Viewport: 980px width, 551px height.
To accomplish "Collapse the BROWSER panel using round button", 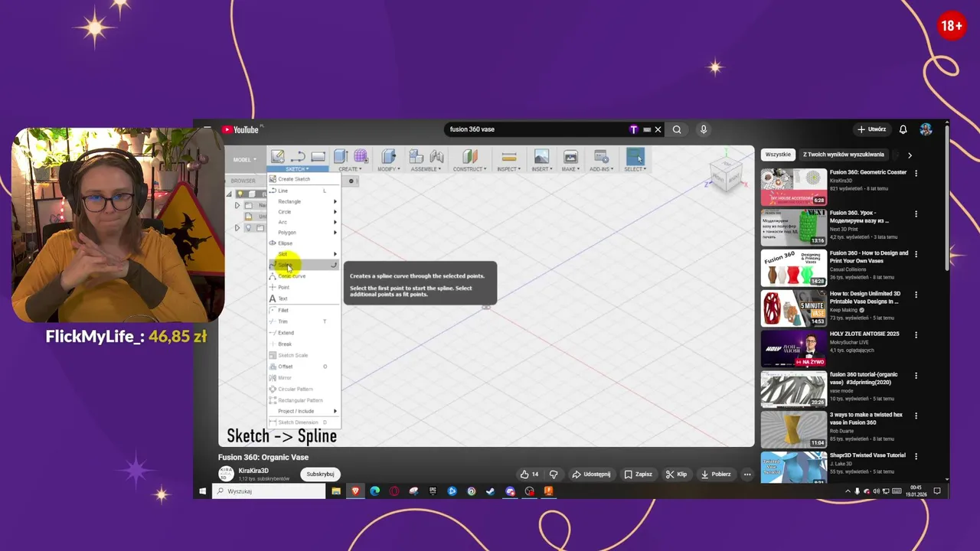I will point(351,181).
